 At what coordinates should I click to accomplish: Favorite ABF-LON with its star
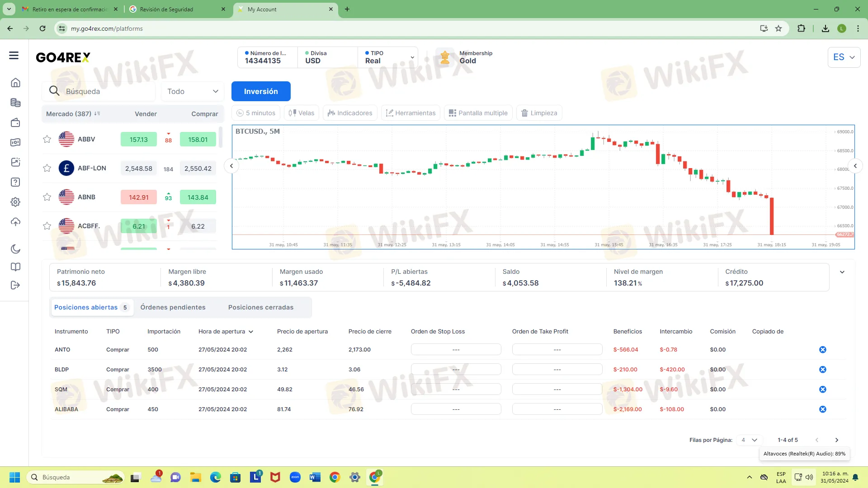(x=47, y=168)
